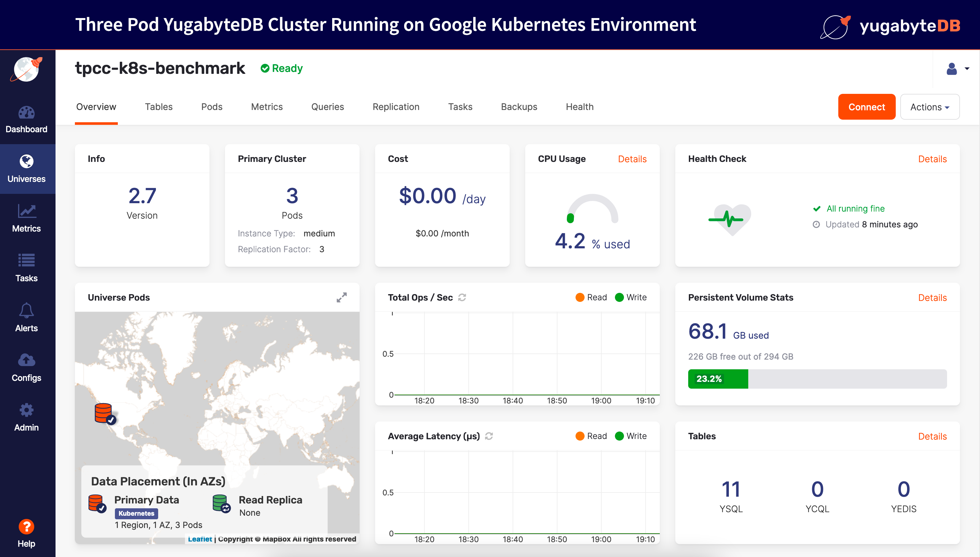Click the database pod marker on the map
The width and height of the screenshot is (980, 557).
click(105, 414)
